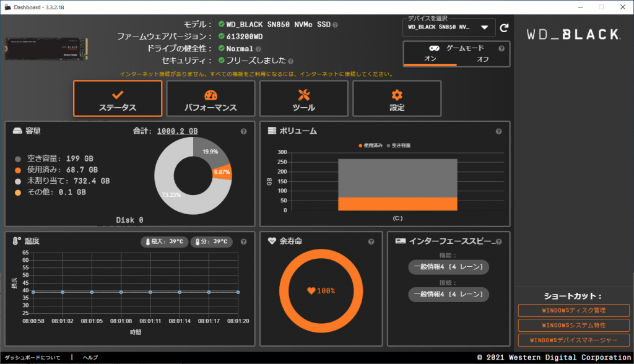Go to the ツール tab
The height and width of the screenshot is (364, 634).
(303, 98)
